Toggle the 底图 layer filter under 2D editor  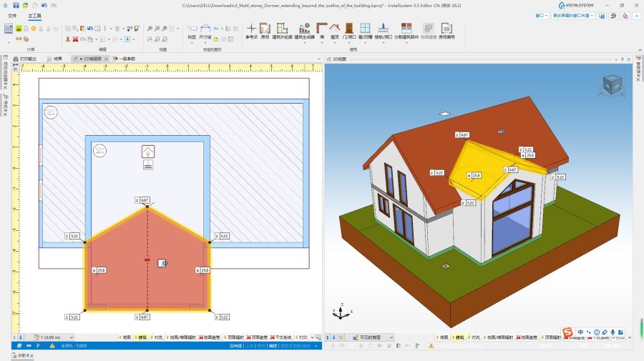click(124, 337)
